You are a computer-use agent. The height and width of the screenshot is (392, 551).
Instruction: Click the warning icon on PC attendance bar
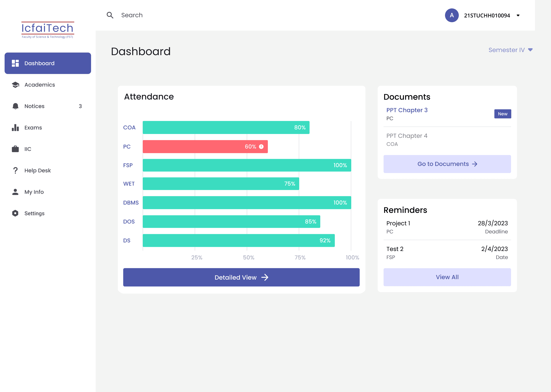tap(261, 146)
